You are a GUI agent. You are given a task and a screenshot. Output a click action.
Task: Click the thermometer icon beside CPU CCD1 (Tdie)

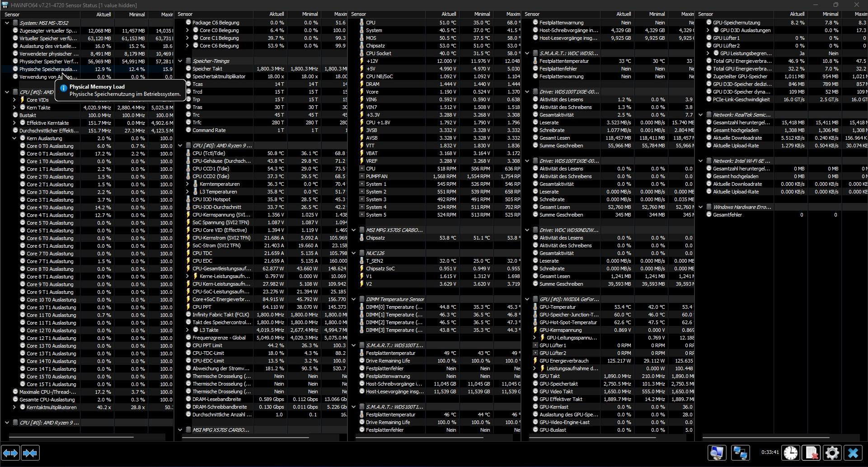(188, 169)
